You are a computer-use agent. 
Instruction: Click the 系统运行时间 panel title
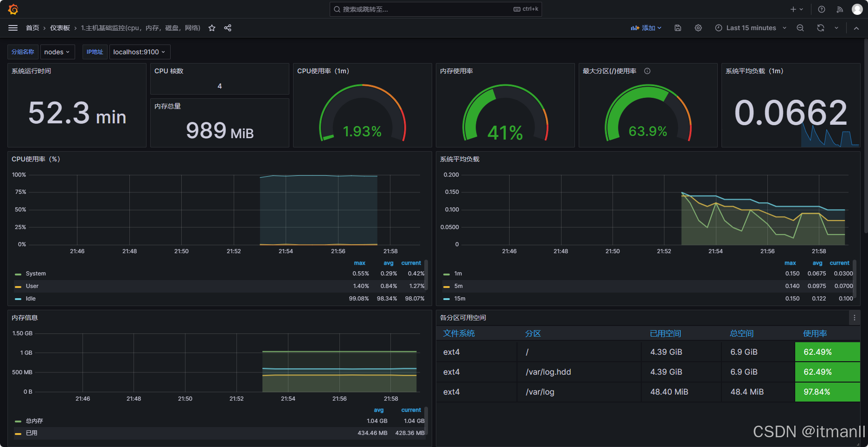(x=32, y=71)
